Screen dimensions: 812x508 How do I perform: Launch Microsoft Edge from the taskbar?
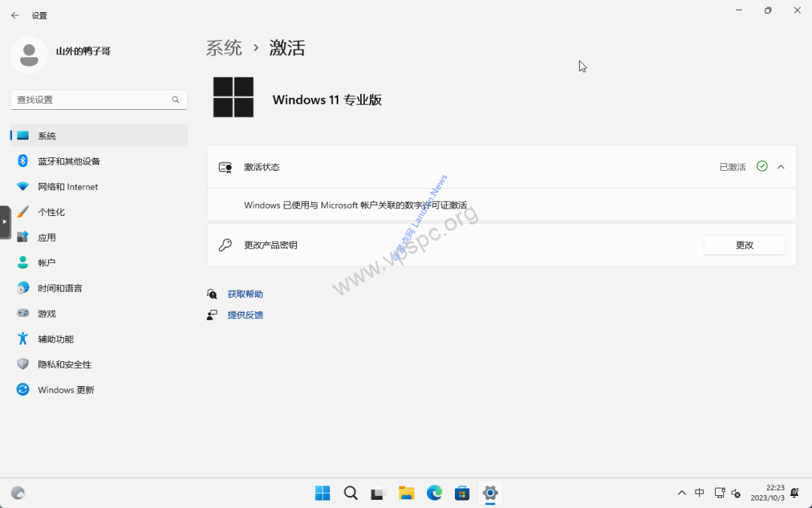(x=435, y=493)
